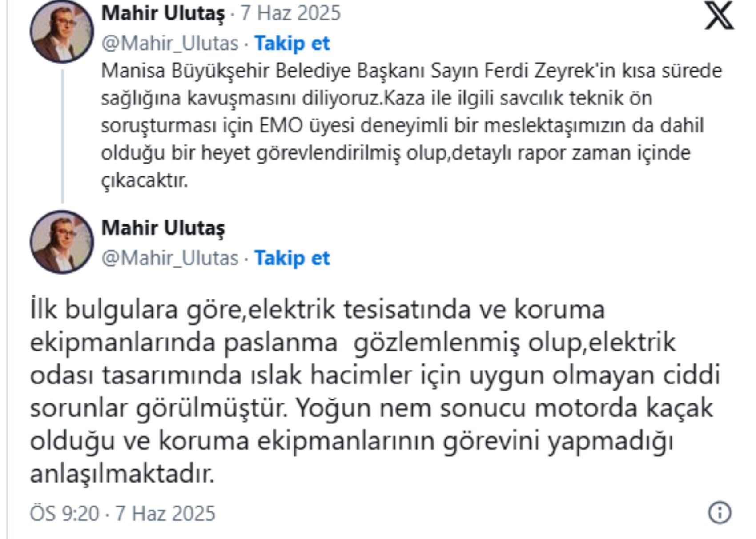756x539 pixels.
Task: Click 'anlaşılmaktadır.' ending the main tweet
Action: 122,474
